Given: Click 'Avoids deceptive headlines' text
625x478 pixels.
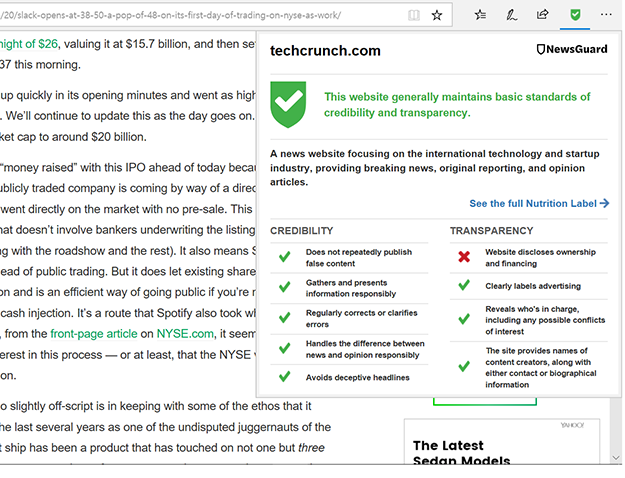Looking at the screenshot, I should coord(357,377).
